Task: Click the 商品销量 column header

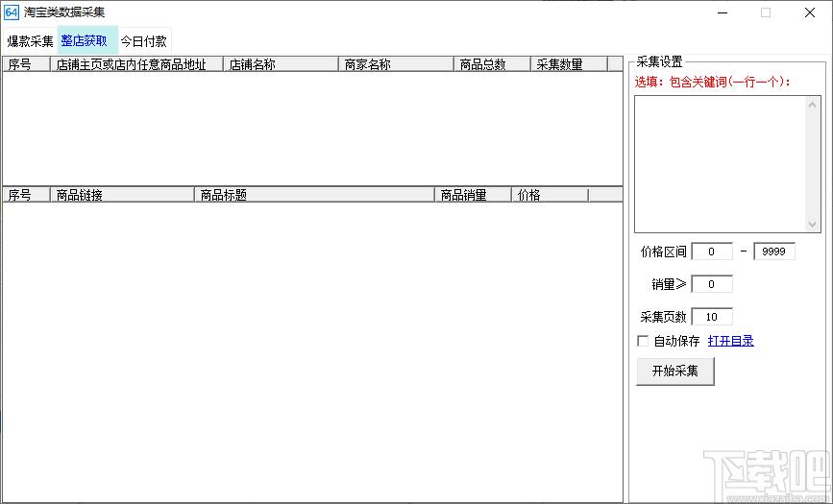Action: point(473,195)
